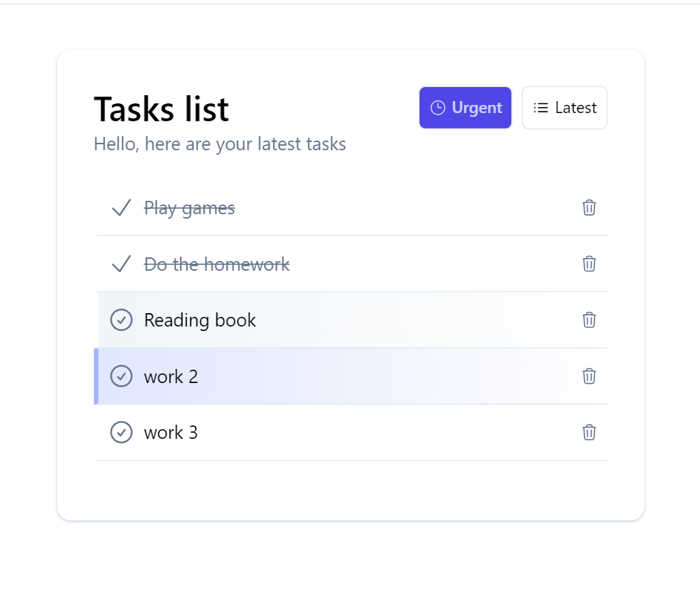Toggle completion of work 2
This screenshot has height=598, width=700.
(121, 376)
